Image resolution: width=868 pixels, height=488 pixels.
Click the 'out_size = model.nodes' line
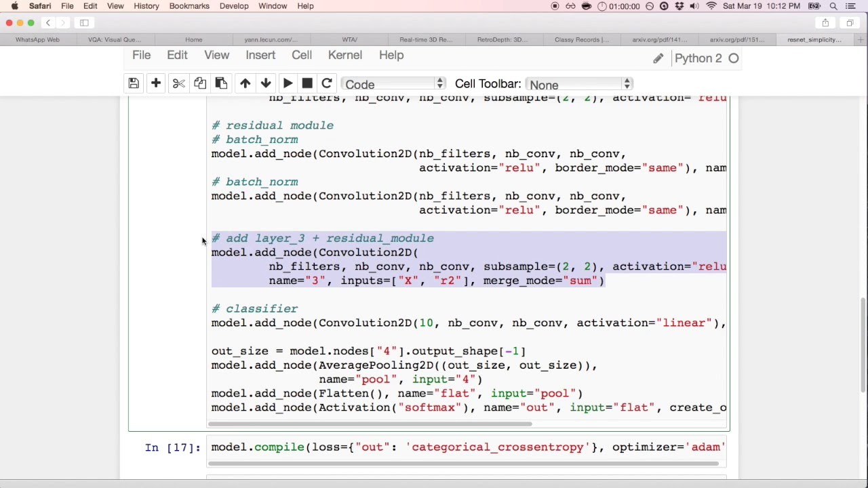[368, 351]
